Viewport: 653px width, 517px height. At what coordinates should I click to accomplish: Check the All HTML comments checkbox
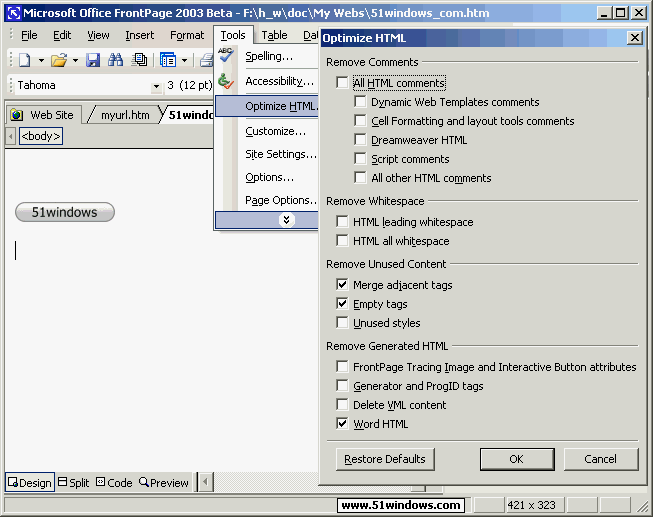pyautogui.click(x=343, y=83)
